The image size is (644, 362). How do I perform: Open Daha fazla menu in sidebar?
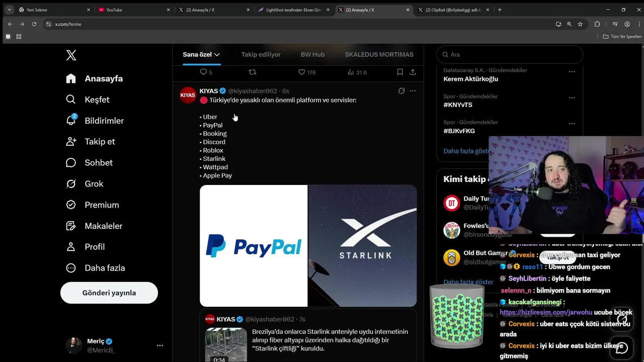[96, 268]
